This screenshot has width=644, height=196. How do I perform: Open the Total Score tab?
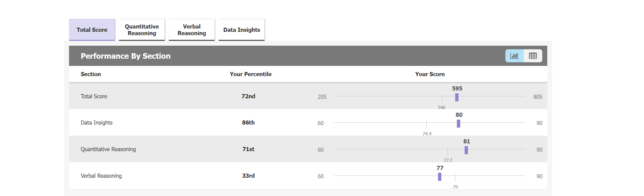pos(92,30)
